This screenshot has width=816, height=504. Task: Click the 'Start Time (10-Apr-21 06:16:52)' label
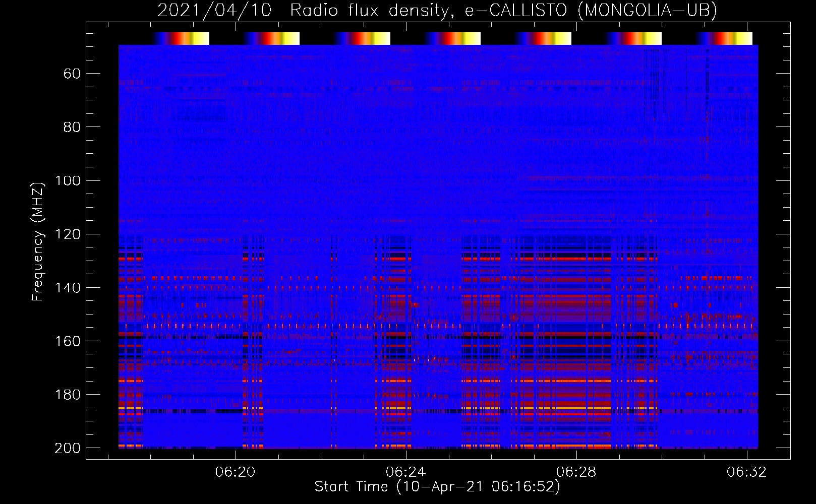coord(437,487)
